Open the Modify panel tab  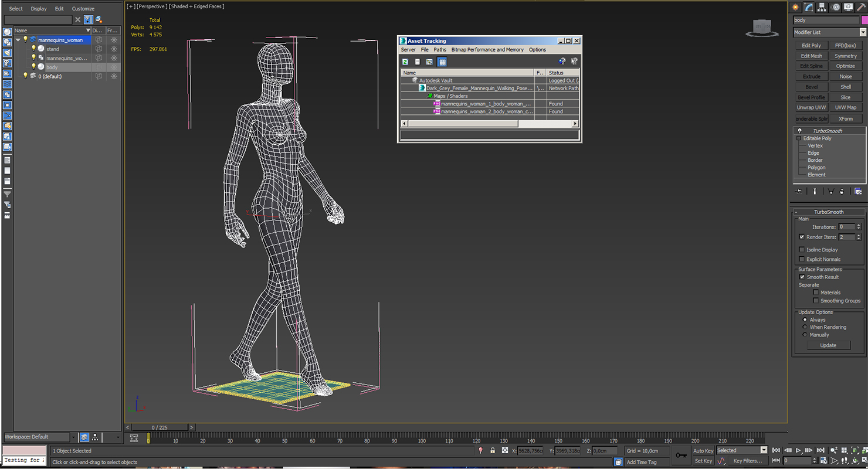(809, 7)
